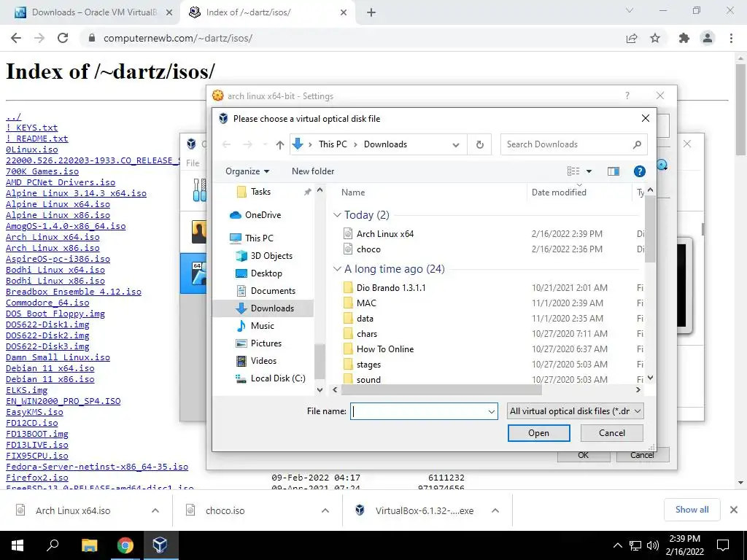Expand the File name combo box arrow
The image size is (747, 560).
[491, 411]
